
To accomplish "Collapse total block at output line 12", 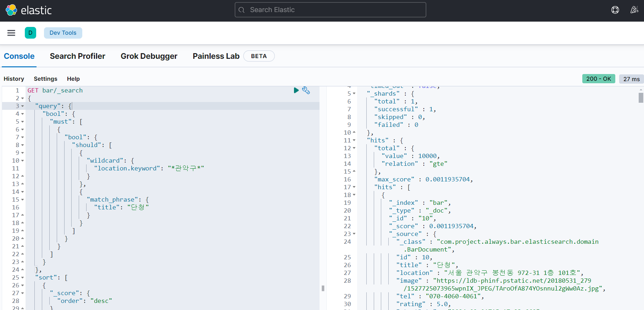I will (354, 148).
